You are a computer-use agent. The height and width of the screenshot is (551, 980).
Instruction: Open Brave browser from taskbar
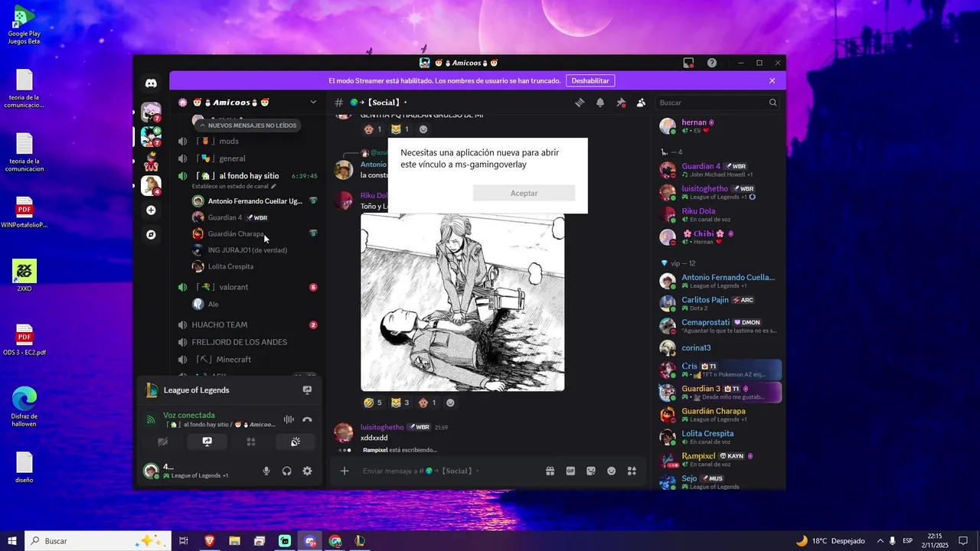[x=209, y=541]
